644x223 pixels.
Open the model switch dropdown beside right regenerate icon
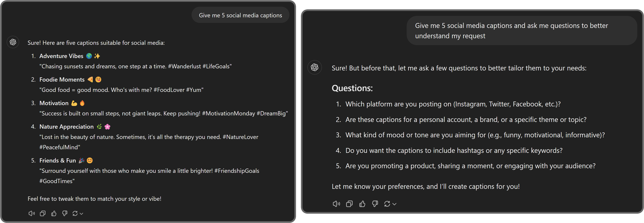coord(394,204)
